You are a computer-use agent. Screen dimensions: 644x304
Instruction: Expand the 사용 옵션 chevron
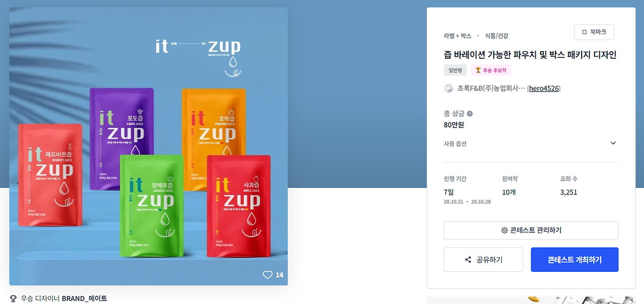(613, 143)
